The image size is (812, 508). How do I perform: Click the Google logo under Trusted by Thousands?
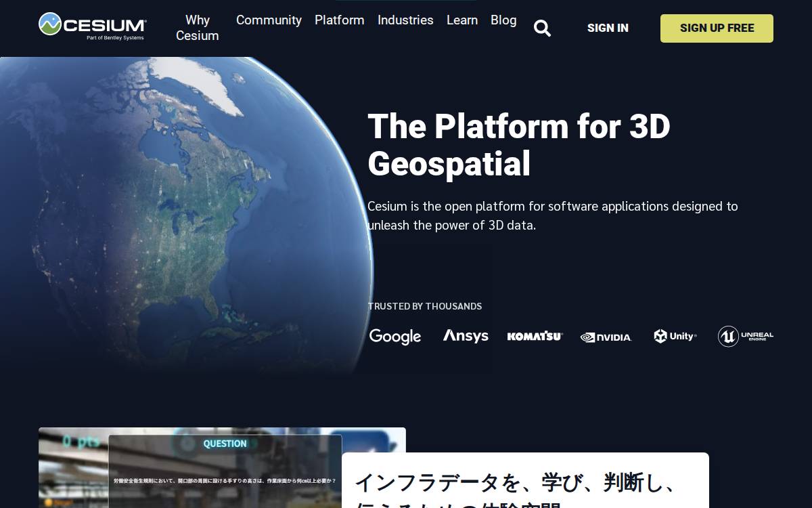[395, 337]
